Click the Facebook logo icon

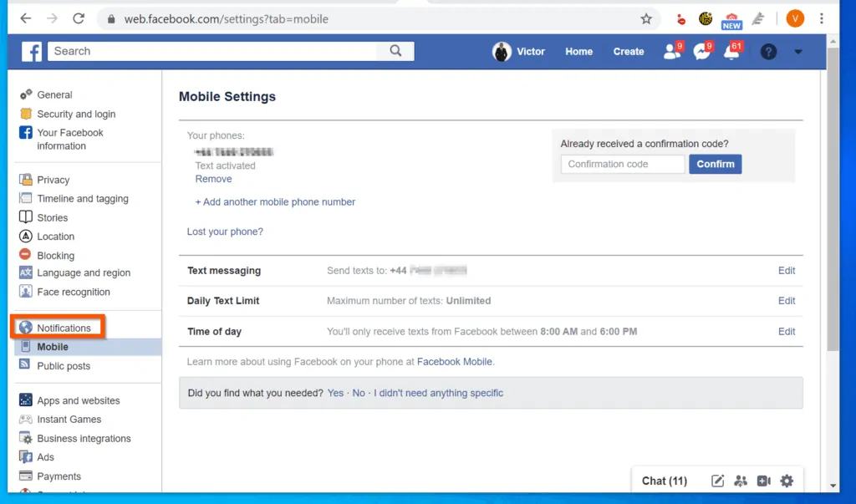point(32,51)
